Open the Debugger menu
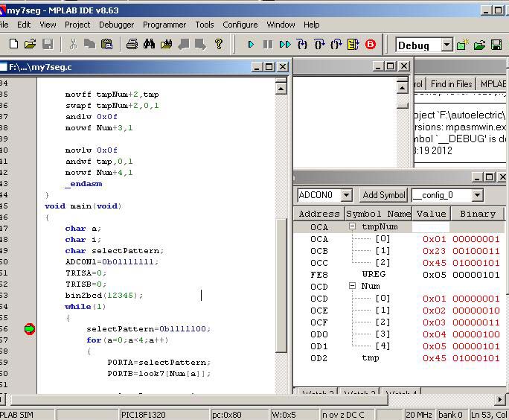Viewport: 509px width, 420px height. click(116, 25)
